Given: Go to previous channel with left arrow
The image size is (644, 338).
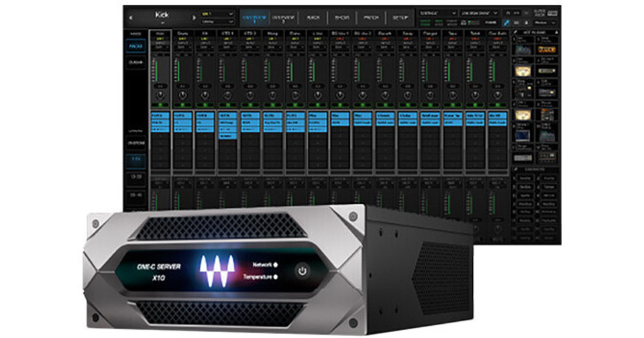Looking at the screenshot, I should click(131, 18).
